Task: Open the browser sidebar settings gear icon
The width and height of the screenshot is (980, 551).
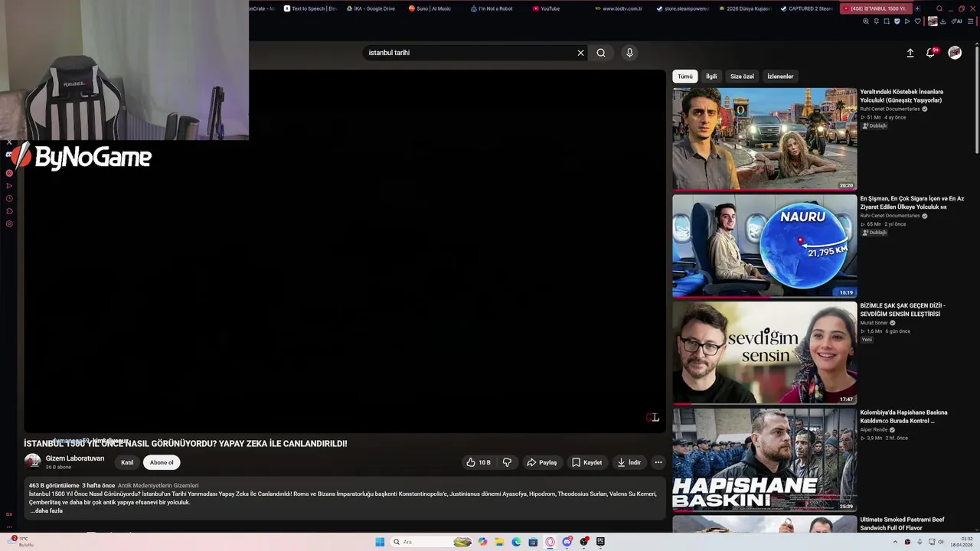Action: pos(9,224)
